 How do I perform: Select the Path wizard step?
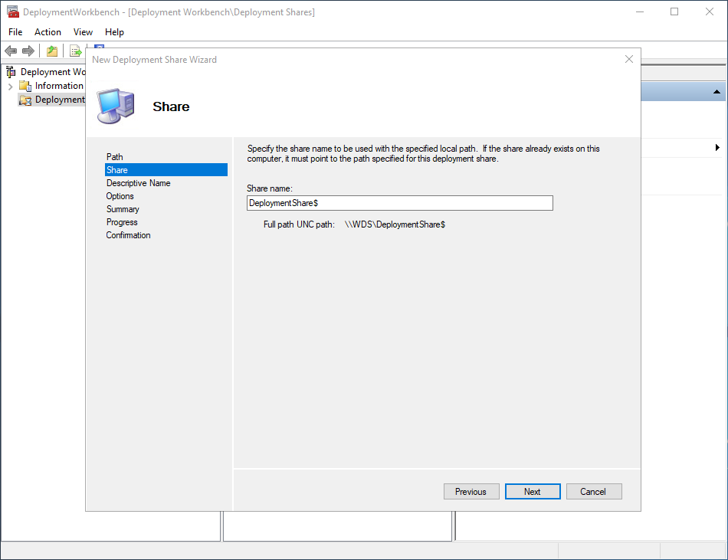[115, 157]
